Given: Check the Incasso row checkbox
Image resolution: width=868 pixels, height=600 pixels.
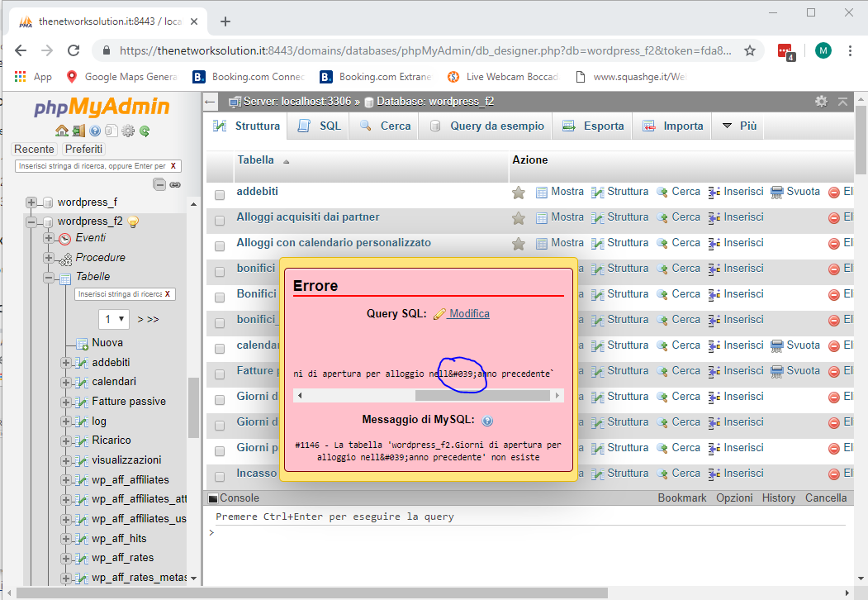Looking at the screenshot, I should click(220, 477).
